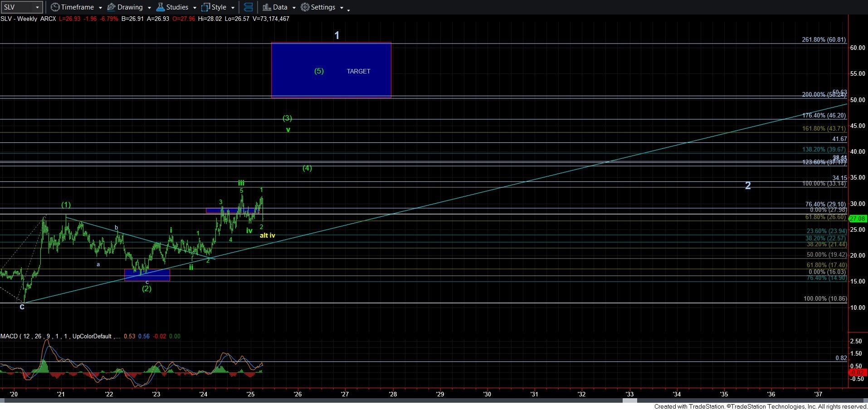Image resolution: width=868 pixels, height=410 pixels.
Task: Open the toolbar overflow arrow after Settings
Action: (348, 10)
